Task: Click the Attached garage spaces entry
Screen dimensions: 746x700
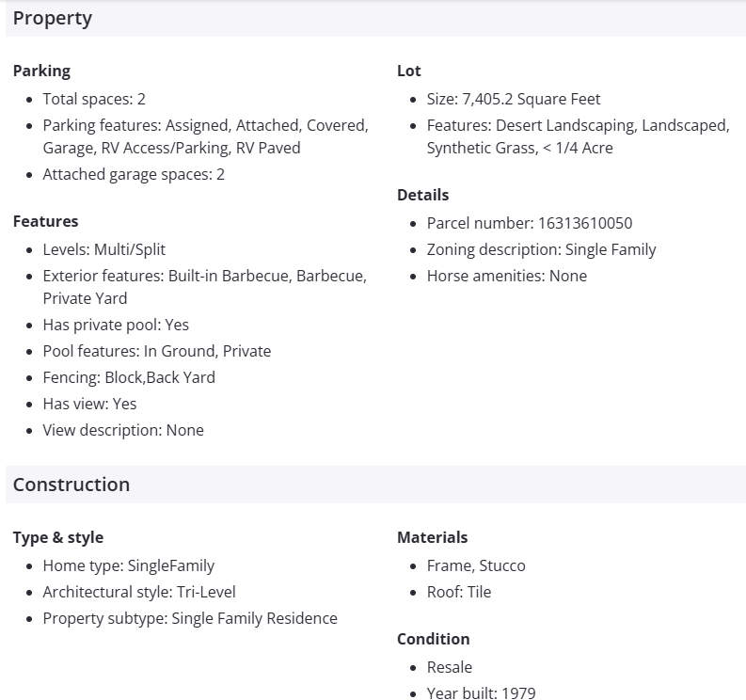Action: pyautogui.click(x=134, y=174)
